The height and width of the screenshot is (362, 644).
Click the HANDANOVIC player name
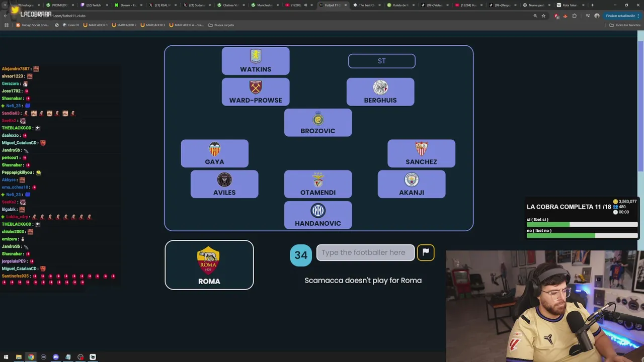(318, 223)
